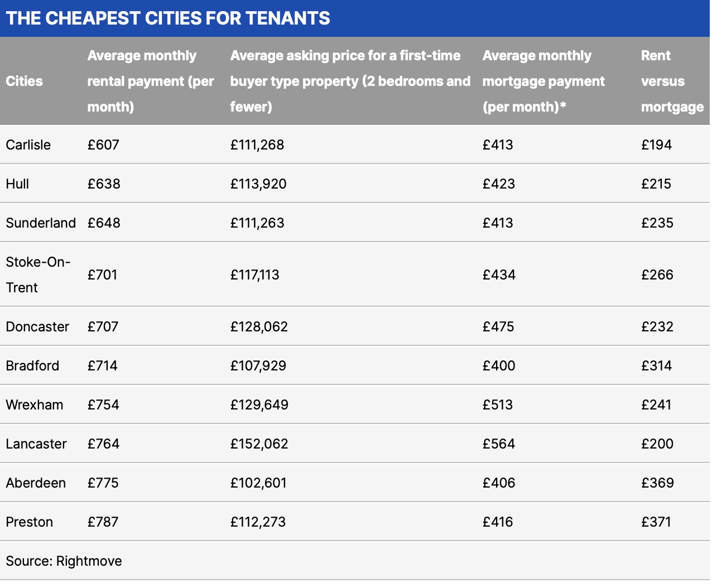The height and width of the screenshot is (588, 712).
Task: Click the Carlisle city name cell
Action: click(28, 145)
